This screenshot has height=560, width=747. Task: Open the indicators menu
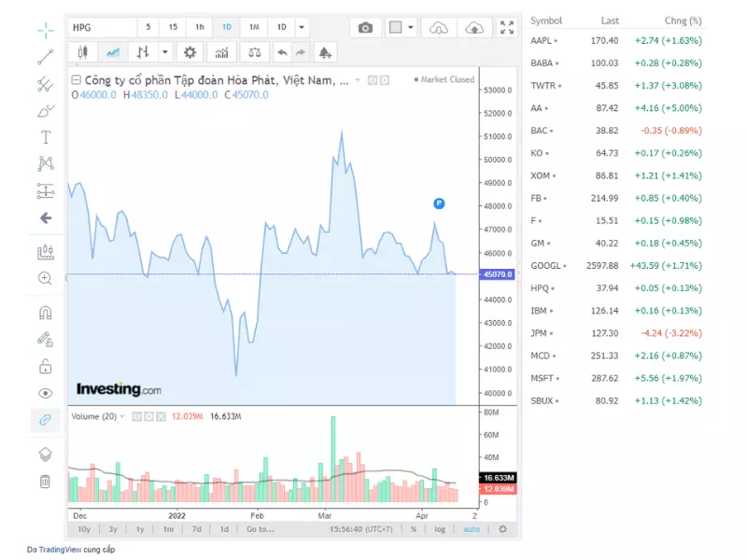tap(222, 52)
